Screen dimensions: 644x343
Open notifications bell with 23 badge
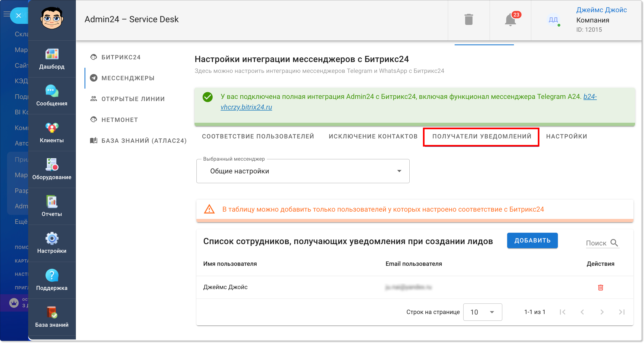click(x=510, y=20)
